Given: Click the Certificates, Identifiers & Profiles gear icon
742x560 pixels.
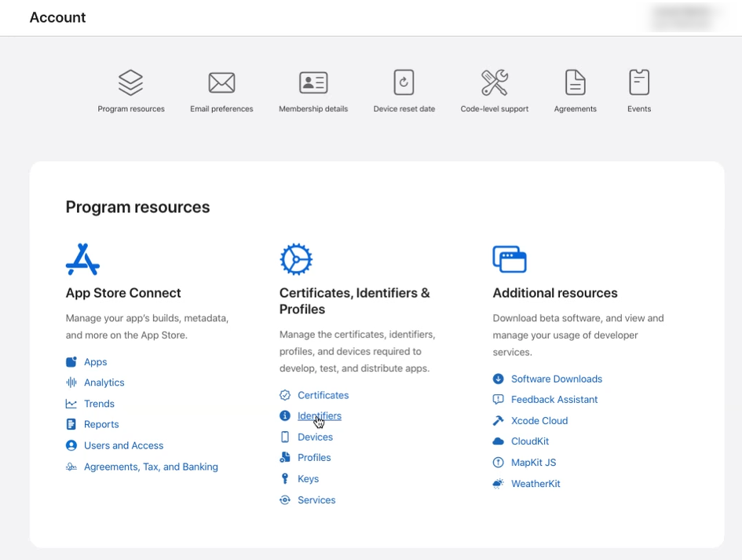Looking at the screenshot, I should 296,259.
